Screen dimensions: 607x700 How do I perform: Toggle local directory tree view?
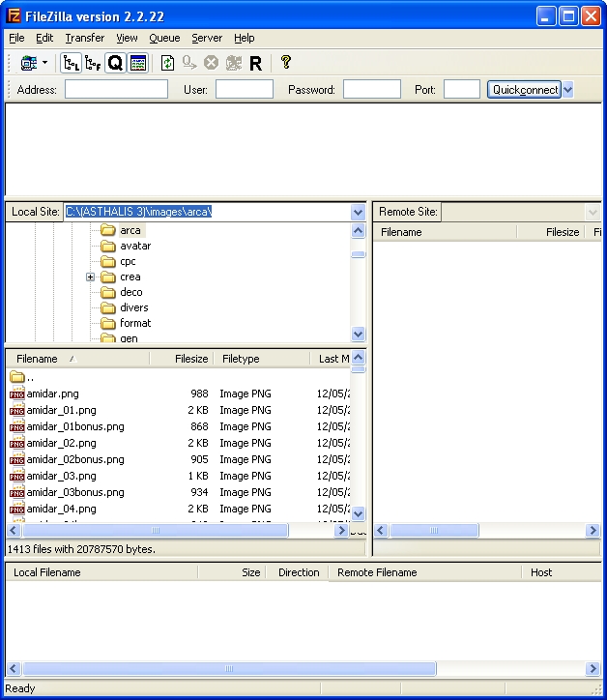(71, 63)
